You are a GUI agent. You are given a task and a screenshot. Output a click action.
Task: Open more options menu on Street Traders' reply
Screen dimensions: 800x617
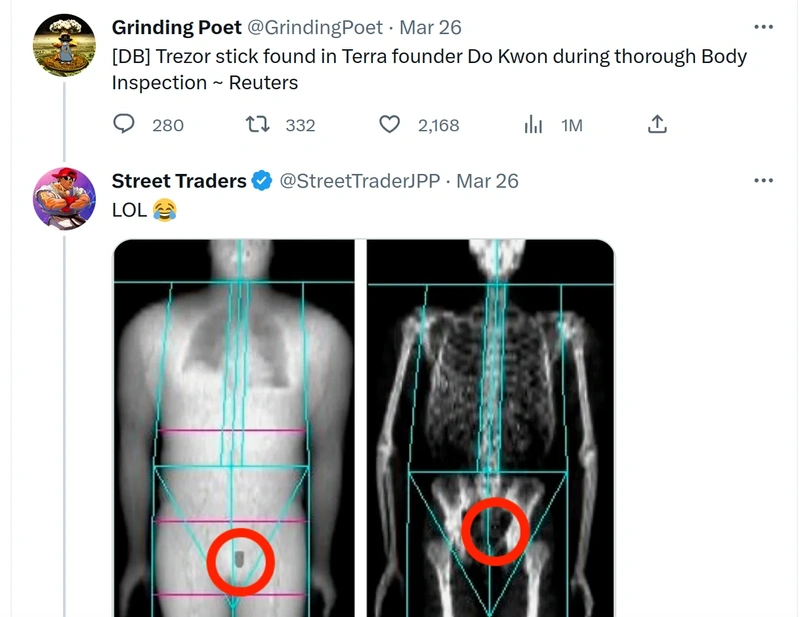(x=763, y=181)
